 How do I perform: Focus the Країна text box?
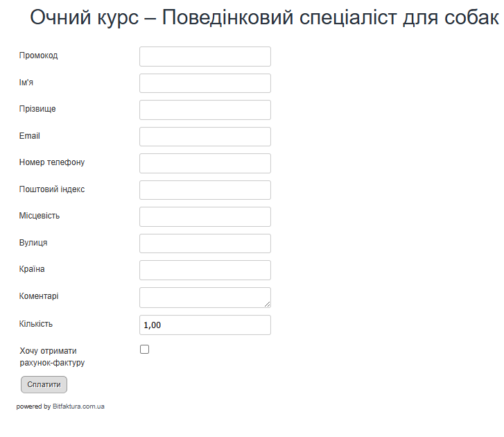[205, 270]
